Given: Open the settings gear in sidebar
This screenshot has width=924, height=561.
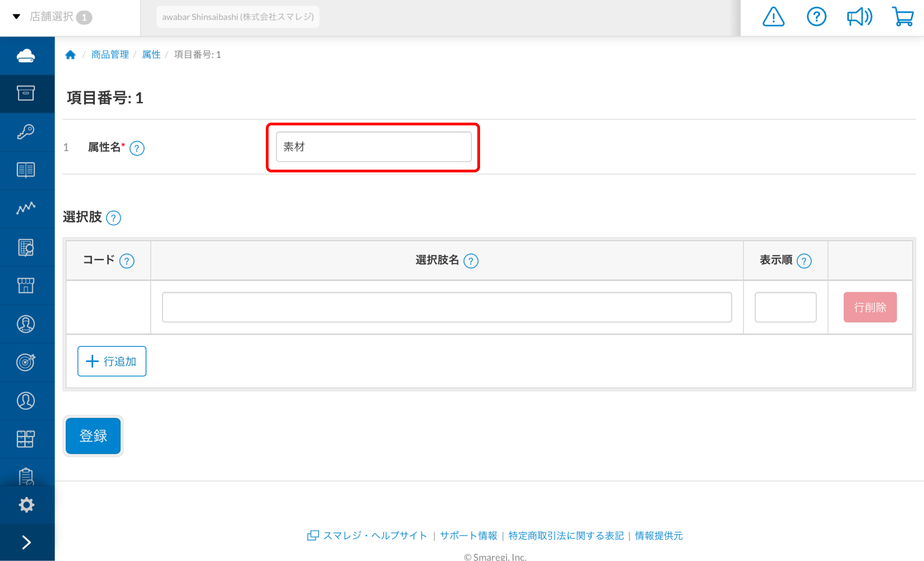Looking at the screenshot, I should (27, 505).
